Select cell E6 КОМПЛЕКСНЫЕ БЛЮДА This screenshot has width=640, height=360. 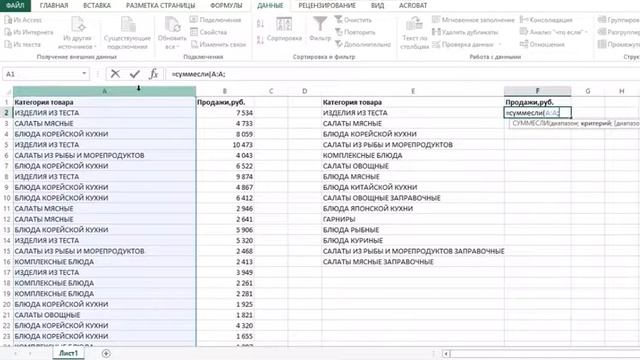click(x=413, y=156)
